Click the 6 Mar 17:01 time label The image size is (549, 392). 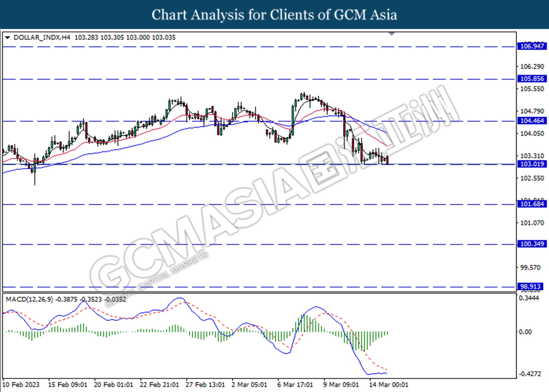(295, 385)
